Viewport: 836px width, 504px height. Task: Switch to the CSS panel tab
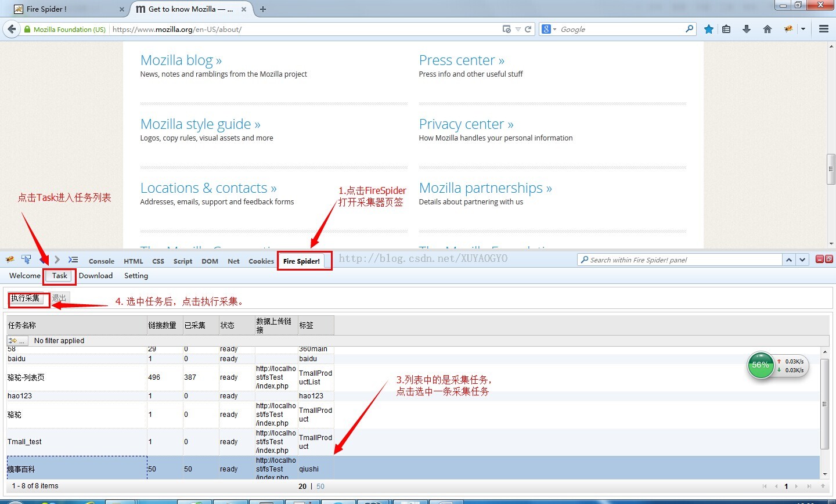(x=158, y=261)
